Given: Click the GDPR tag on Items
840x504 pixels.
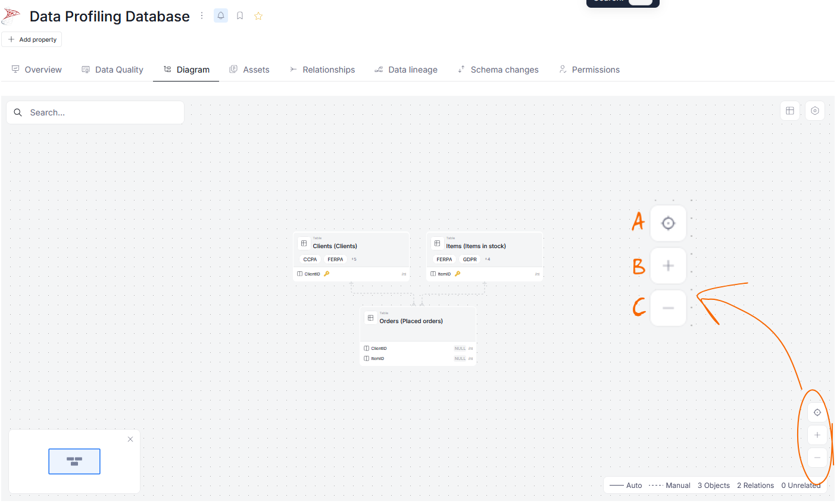Looking at the screenshot, I should [x=470, y=259].
